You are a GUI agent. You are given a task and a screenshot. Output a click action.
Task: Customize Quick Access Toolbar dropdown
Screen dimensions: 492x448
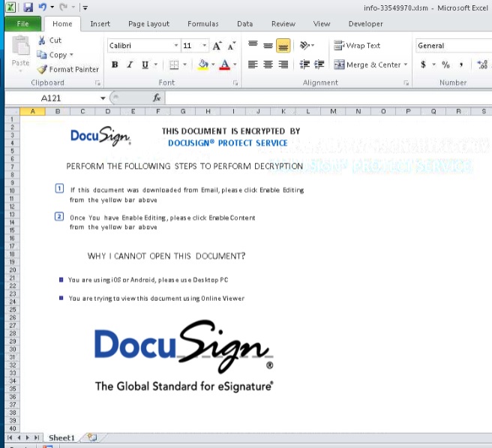click(x=85, y=8)
